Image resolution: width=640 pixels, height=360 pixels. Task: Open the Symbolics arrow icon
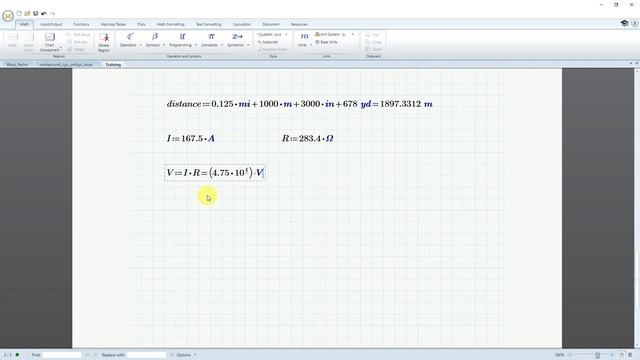pyautogui.click(x=237, y=37)
